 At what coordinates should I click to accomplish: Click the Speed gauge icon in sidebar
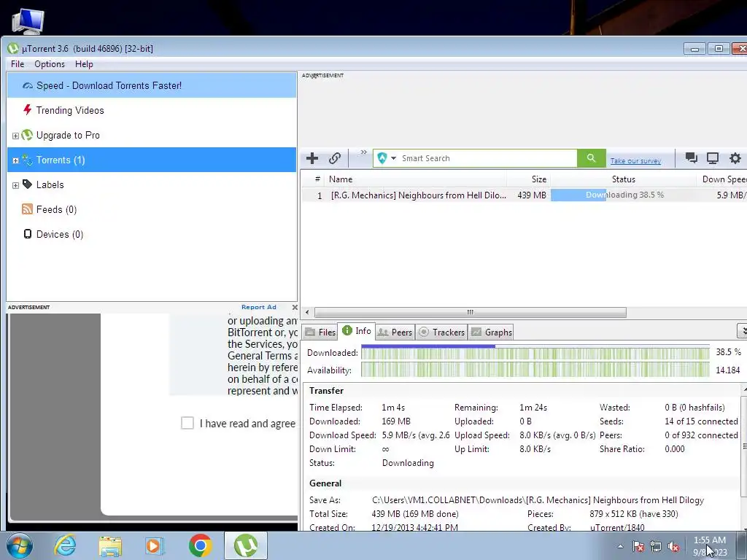coord(28,86)
